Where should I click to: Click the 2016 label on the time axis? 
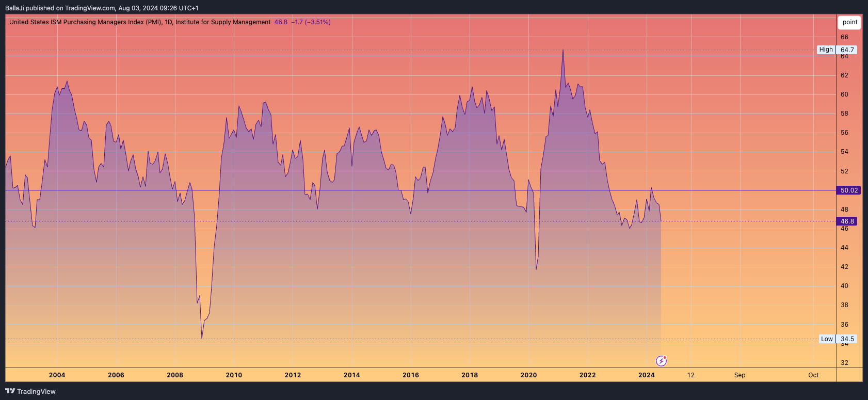[x=411, y=375]
